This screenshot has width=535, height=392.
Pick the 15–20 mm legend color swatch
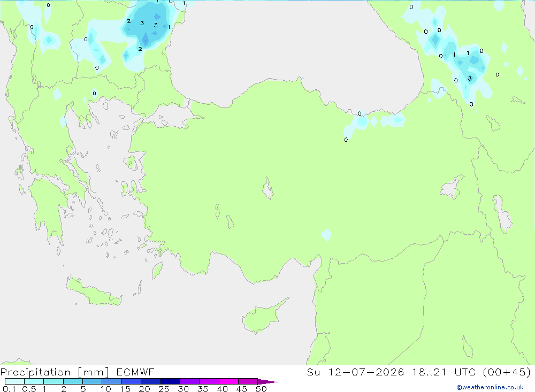pos(131,381)
